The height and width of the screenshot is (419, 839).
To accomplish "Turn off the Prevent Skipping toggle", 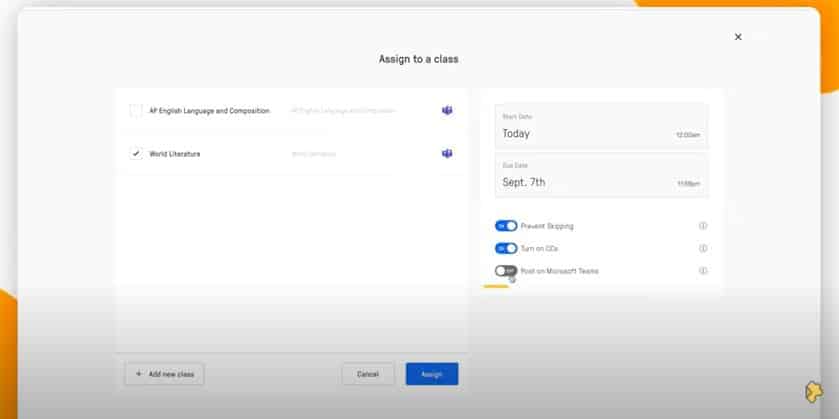I will pyautogui.click(x=506, y=226).
